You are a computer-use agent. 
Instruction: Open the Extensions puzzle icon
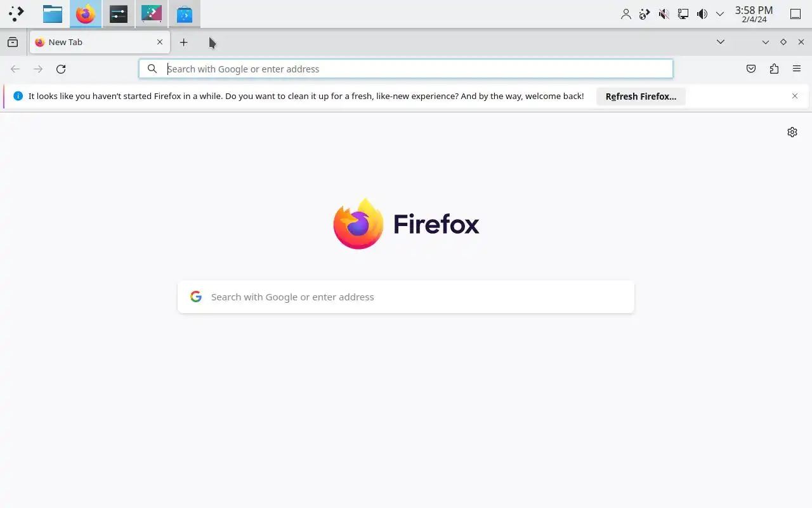[774, 69]
